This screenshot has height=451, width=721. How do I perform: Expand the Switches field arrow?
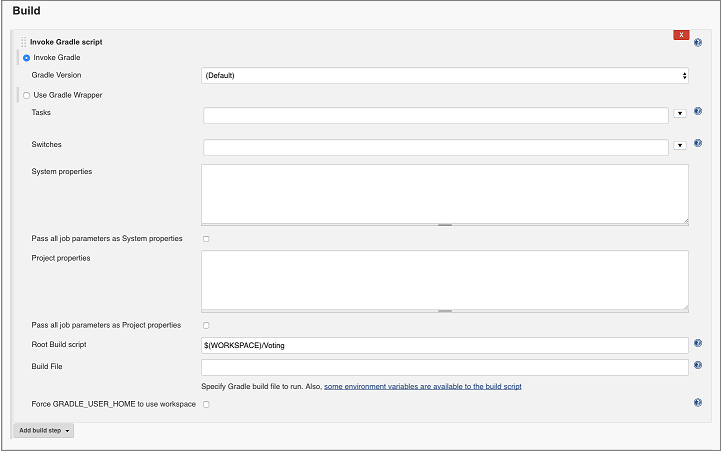(x=680, y=145)
